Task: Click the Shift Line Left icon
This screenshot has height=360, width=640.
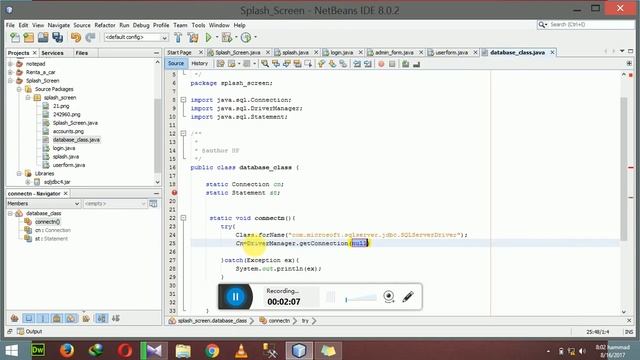Action: point(357,64)
